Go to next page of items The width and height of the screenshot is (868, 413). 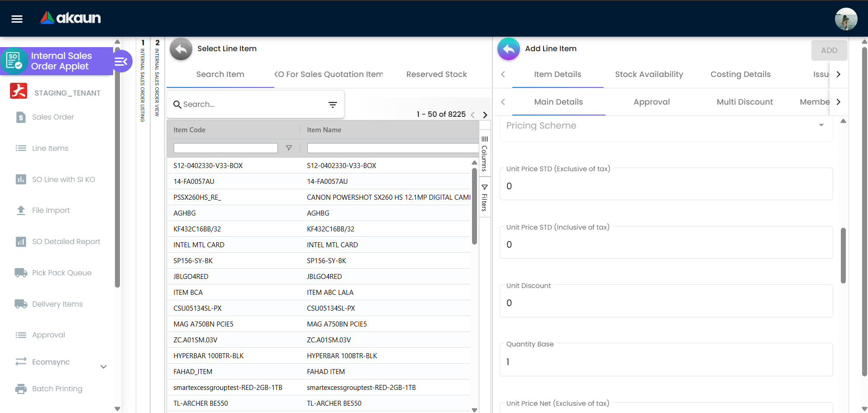pos(485,115)
